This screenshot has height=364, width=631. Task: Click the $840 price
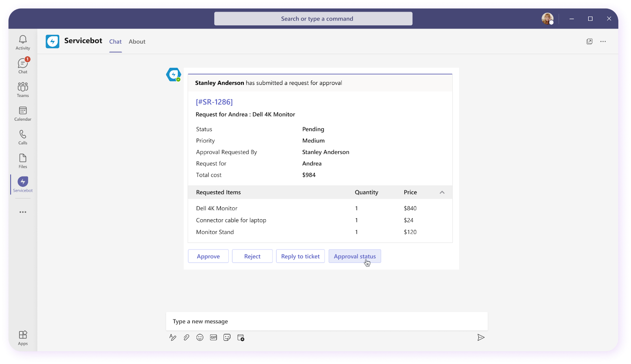[x=410, y=208]
